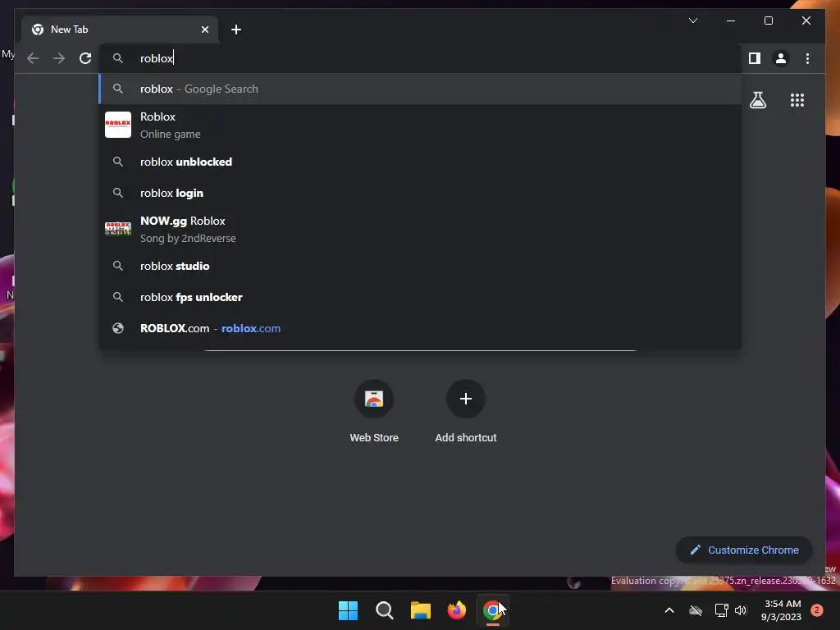Click address bar containing roblox
The height and width of the screenshot is (630, 840).
(420, 58)
